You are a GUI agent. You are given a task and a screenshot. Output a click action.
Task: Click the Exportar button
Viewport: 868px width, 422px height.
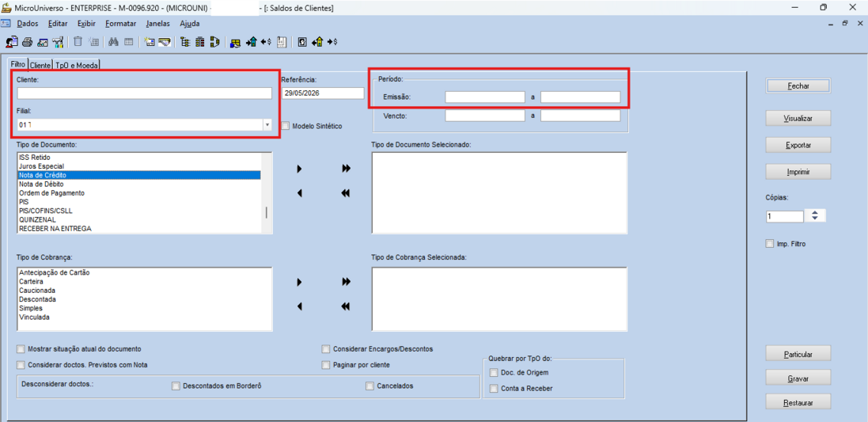[x=798, y=145]
